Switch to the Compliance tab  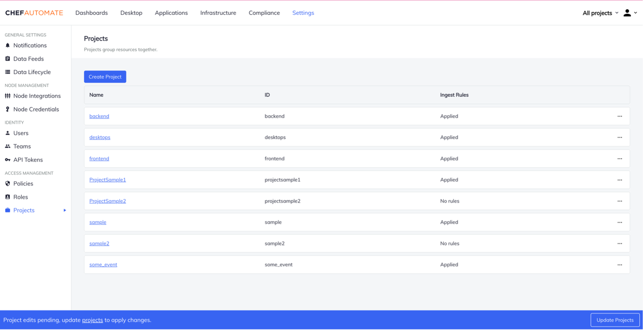click(264, 13)
